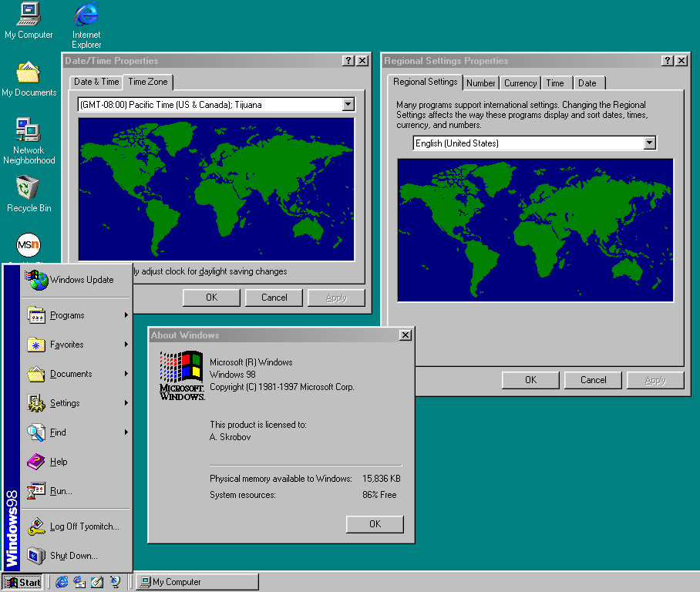The height and width of the screenshot is (592, 700).
Task: Click the "86% Free" system resources value
Action: [379, 495]
